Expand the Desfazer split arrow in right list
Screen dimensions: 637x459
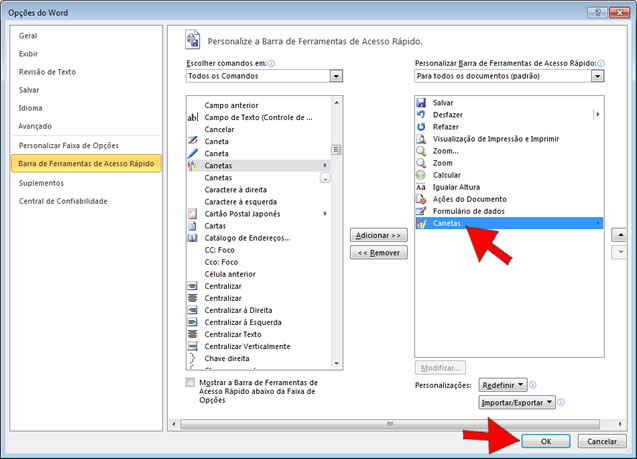[597, 115]
